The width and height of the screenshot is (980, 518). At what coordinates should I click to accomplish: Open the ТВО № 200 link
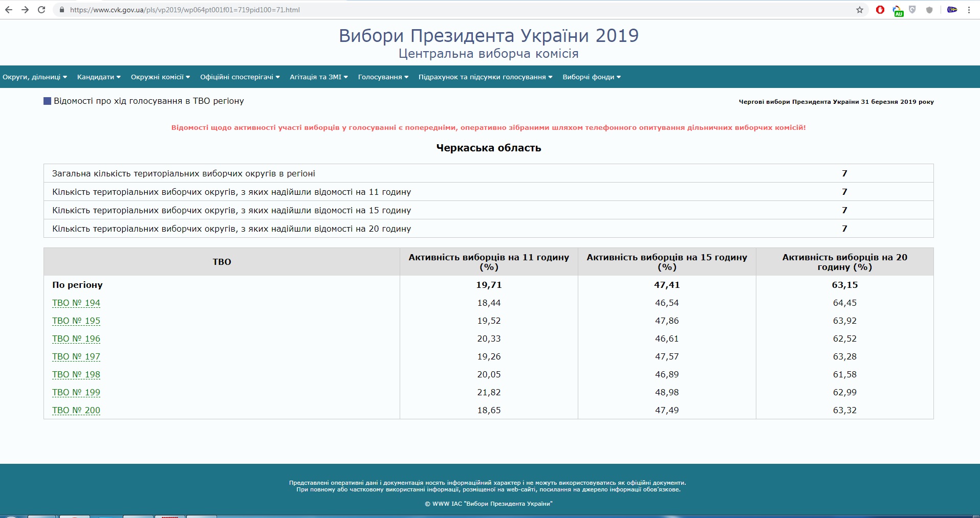point(76,410)
